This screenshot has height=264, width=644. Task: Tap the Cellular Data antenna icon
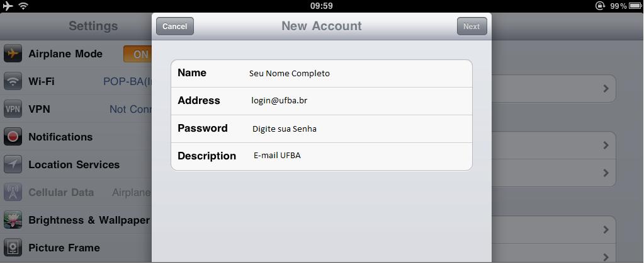13,192
